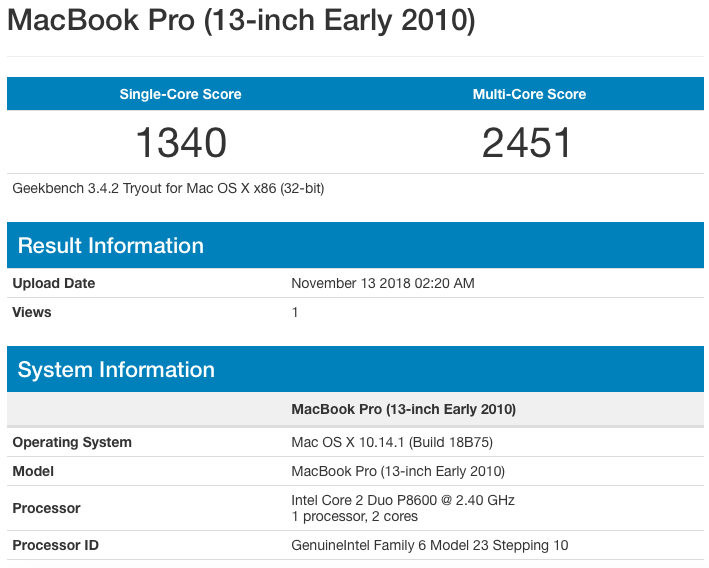Select the Geekbench 3.4.2 Tryout version text
Screen dimensions: 709x568
pyautogui.click(x=168, y=188)
